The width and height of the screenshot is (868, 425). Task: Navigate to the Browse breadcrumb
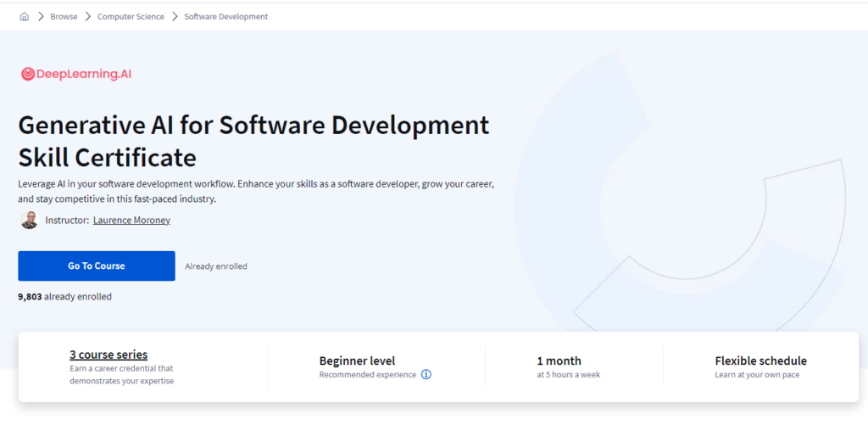coord(64,16)
